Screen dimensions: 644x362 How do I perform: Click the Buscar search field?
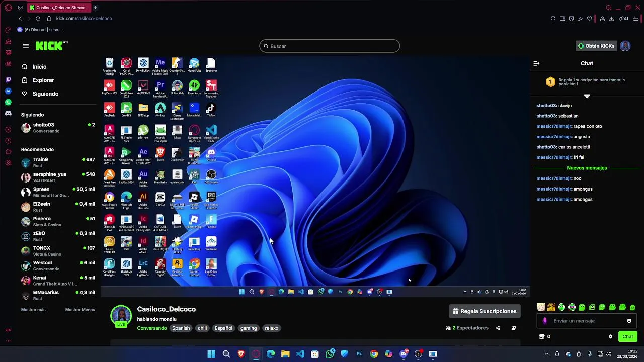(330, 46)
